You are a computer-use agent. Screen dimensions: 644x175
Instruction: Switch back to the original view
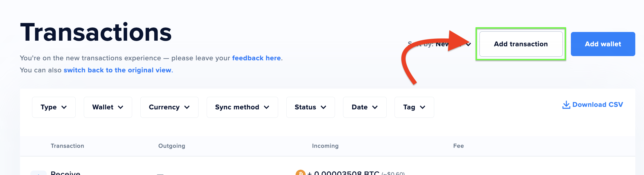click(118, 70)
